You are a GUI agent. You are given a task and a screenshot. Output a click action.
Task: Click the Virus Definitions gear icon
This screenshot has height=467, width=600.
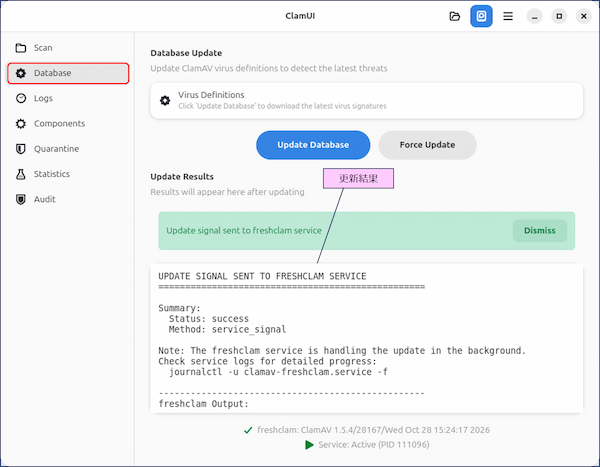(165, 101)
